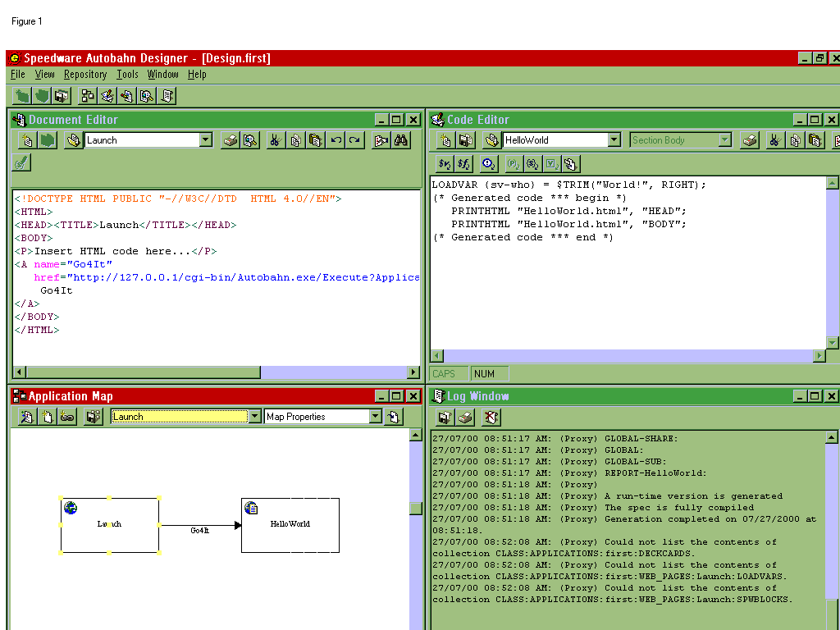This screenshot has width=840, height=630.
Task: Click the Document Editor scroll right arrow
Action: (x=413, y=372)
